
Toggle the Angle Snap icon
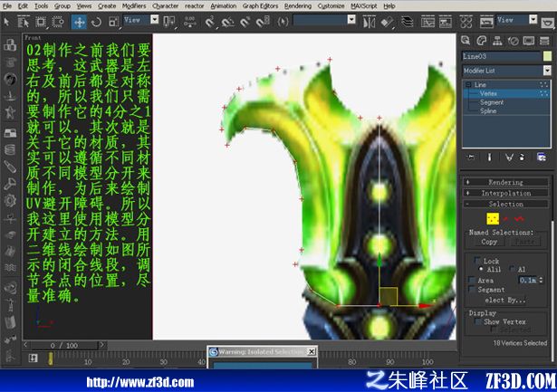click(227, 23)
